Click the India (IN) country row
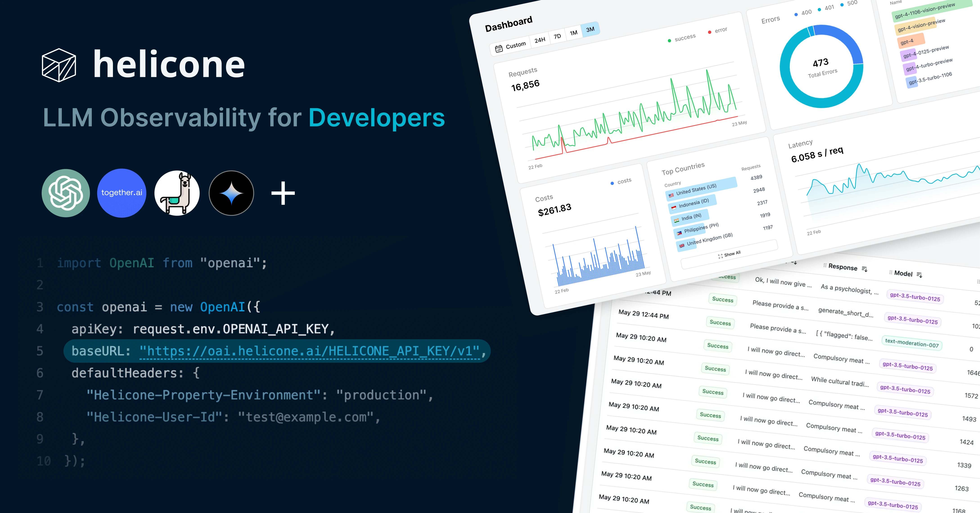This screenshot has width=980, height=513. [x=690, y=217]
